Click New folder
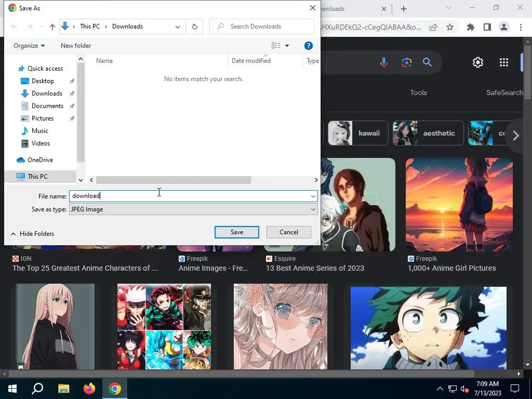 coord(76,46)
